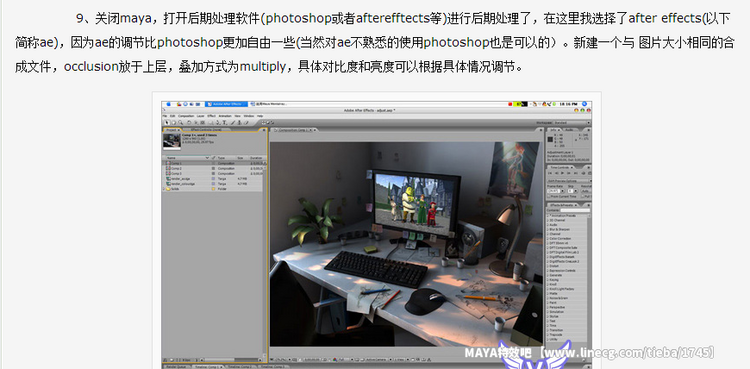Switch to the Audio panel tab
This screenshot has height=369, width=750.
point(570,130)
